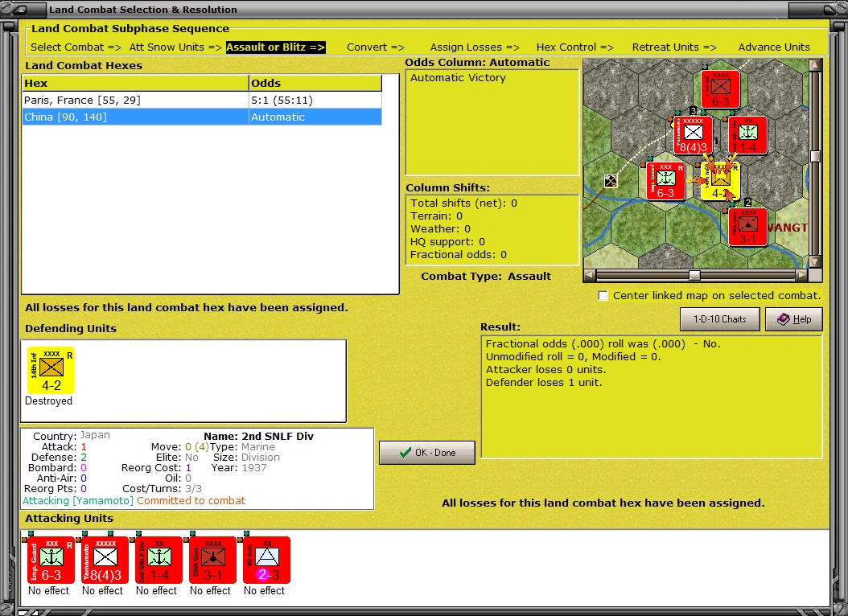The height and width of the screenshot is (616, 848).
Task: Click the OK - Done button
Action: 427,453
